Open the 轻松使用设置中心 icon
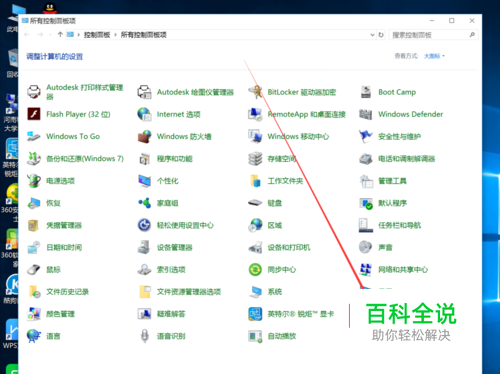 click(144, 225)
